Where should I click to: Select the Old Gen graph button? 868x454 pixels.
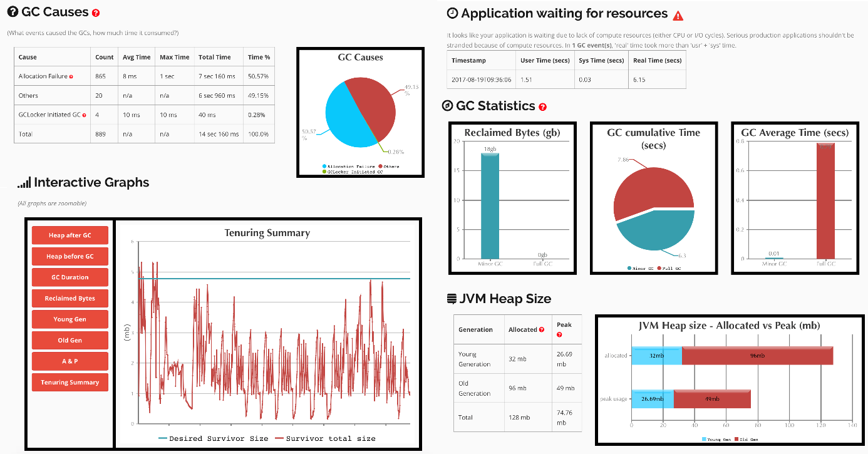(x=70, y=341)
